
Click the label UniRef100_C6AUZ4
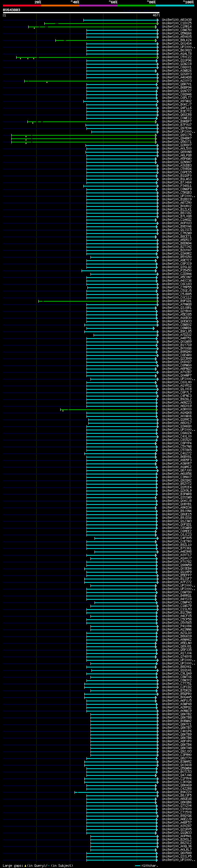tap(177, 433)
